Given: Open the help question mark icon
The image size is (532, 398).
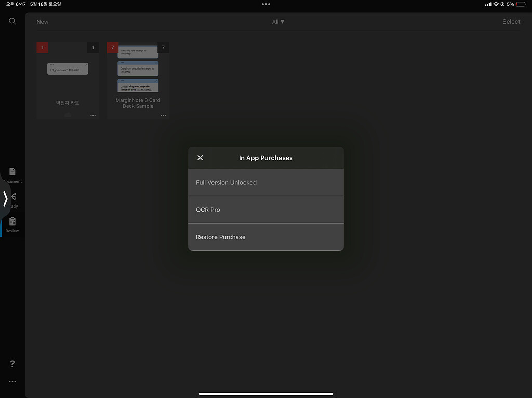Looking at the screenshot, I should (x=12, y=364).
